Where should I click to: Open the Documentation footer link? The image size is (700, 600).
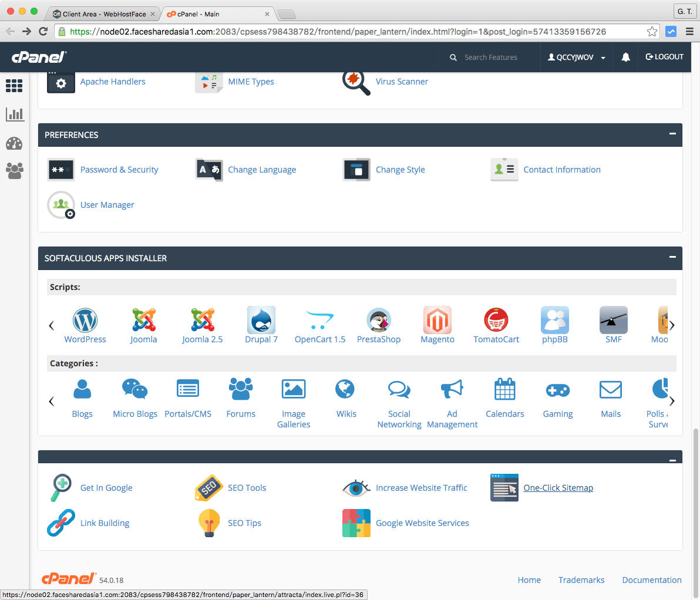pyautogui.click(x=652, y=580)
